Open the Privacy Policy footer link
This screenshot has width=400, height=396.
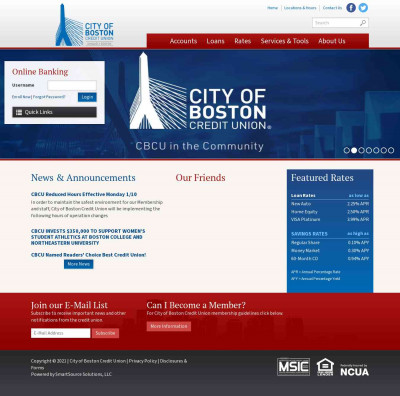pyautogui.click(x=143, y=361)
